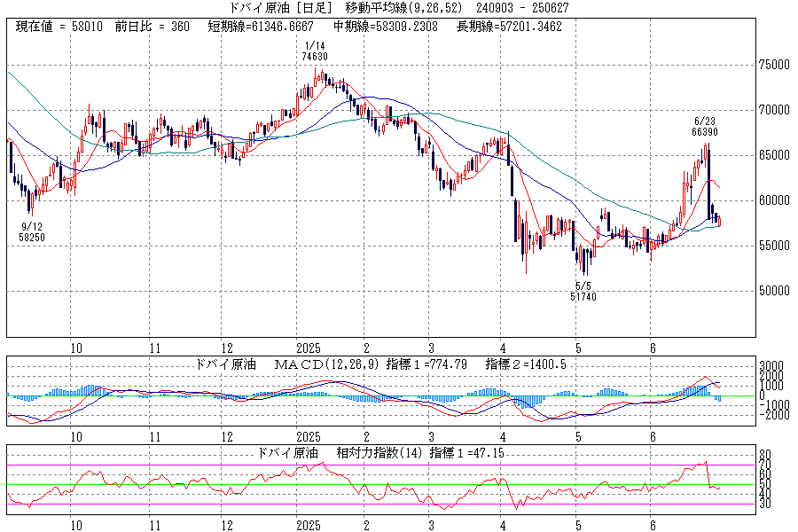The width and height of the screenshot is (798, 532).
Task: Select the MACD 指標2=1400.5 readout
Action: pyautogui.click(x=526, y=364)
